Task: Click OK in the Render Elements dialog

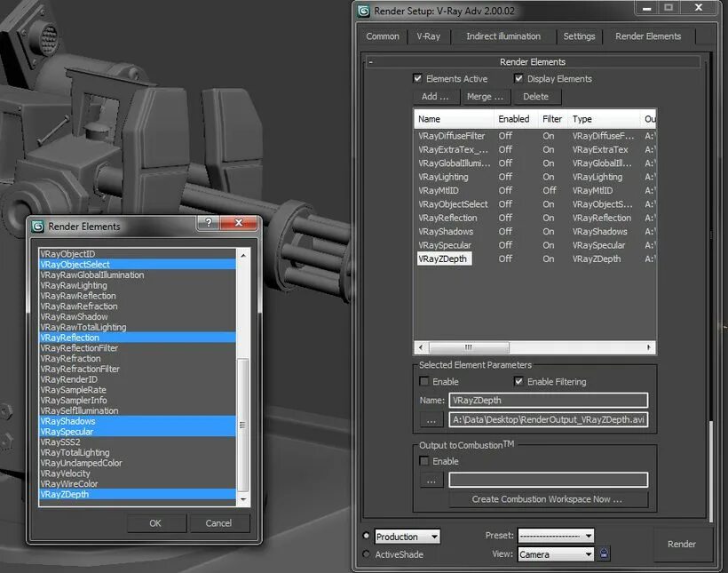Action: pos(155,523)
